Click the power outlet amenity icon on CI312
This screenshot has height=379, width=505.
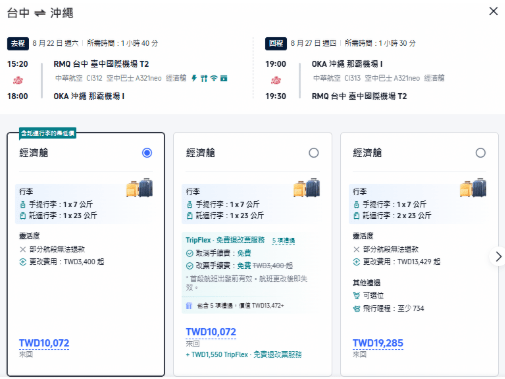coord(194,78)
